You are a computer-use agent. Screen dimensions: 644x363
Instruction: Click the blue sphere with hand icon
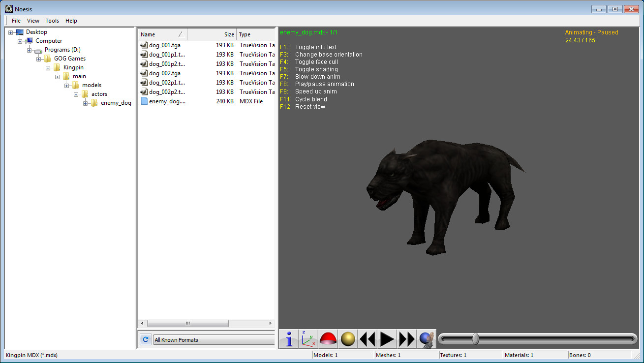pyautogui.click(x=427, y=339)
